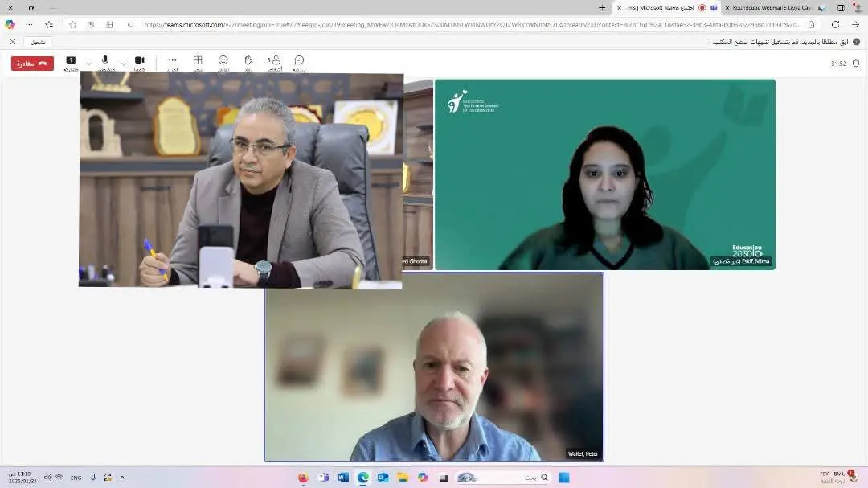Toggle the camera on or off
The image size is (868, 488).
(139, 62)
